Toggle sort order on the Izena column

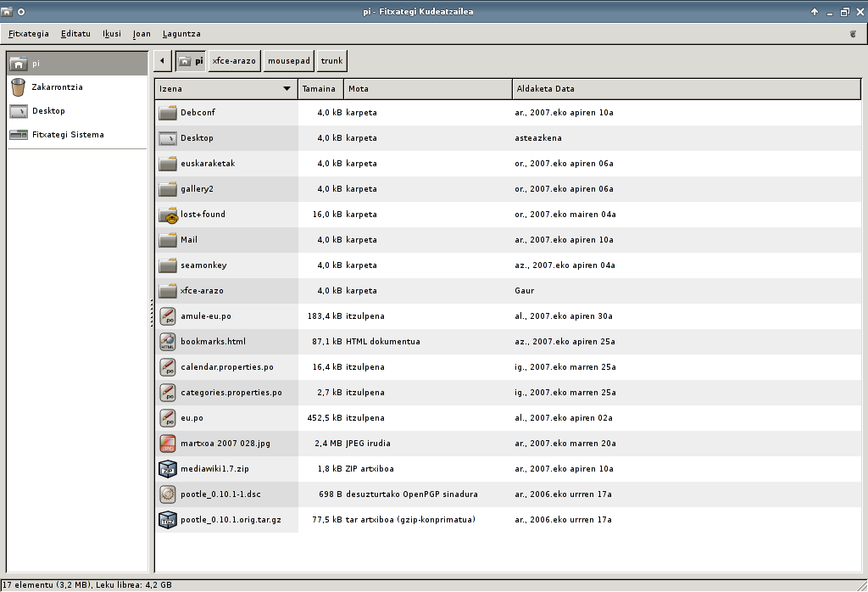[225, 89]
